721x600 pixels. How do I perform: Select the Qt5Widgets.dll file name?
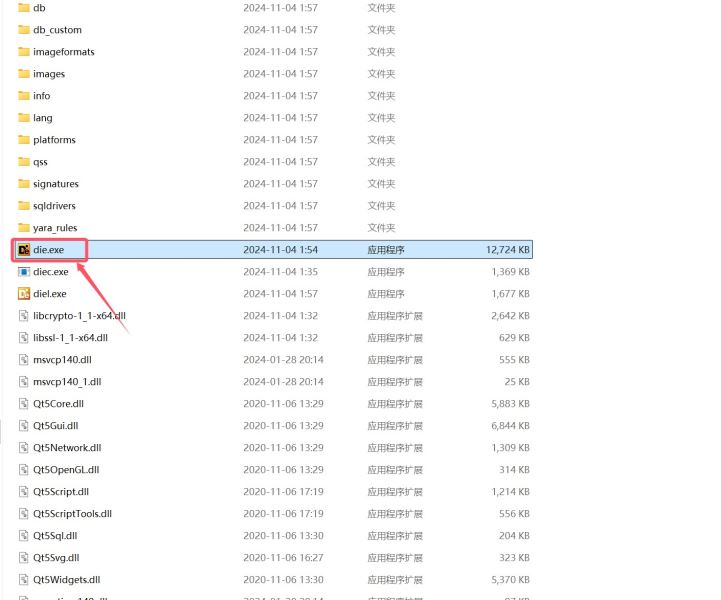[x=66, y=580]
